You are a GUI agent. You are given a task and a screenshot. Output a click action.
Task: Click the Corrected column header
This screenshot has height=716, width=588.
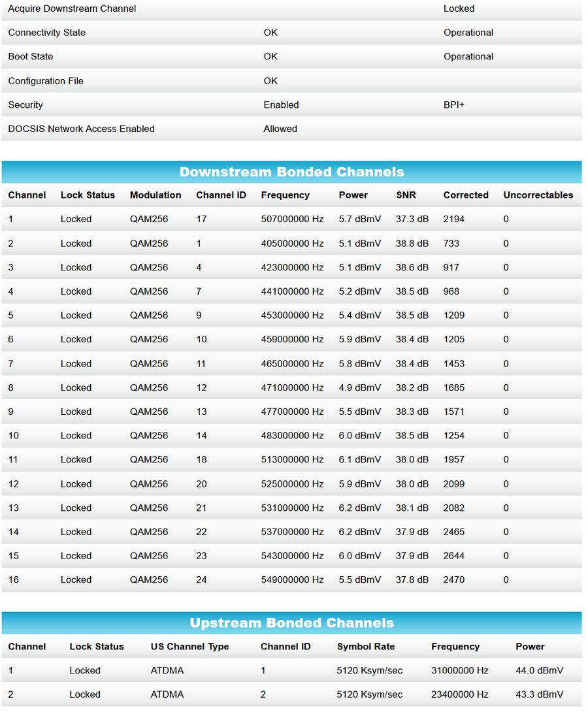466,195
